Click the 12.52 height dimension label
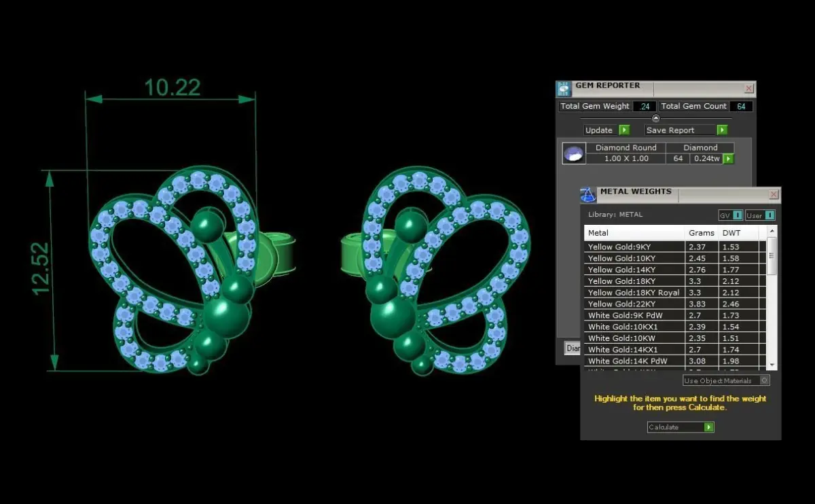 pos(41,268)
